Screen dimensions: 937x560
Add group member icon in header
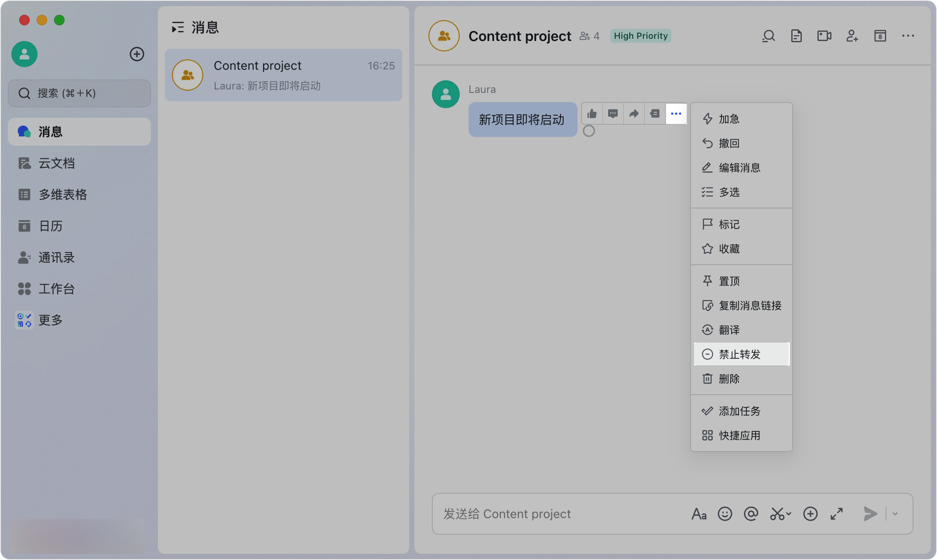click(852, 36)
